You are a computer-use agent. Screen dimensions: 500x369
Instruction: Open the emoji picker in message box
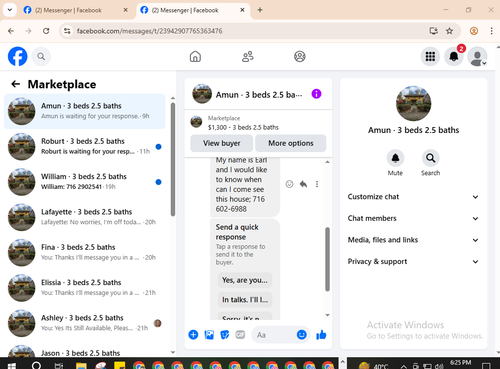coord(302,334)
